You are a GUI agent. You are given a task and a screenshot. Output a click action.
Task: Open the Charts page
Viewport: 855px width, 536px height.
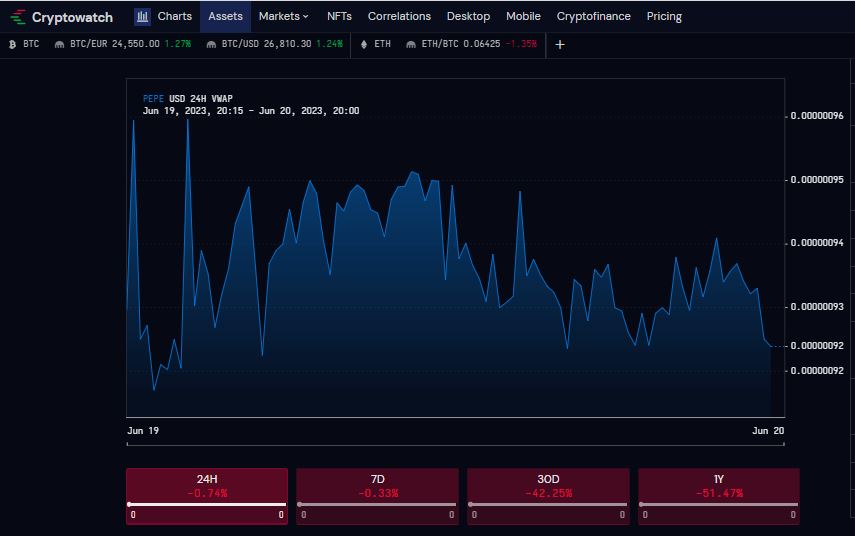174,16
